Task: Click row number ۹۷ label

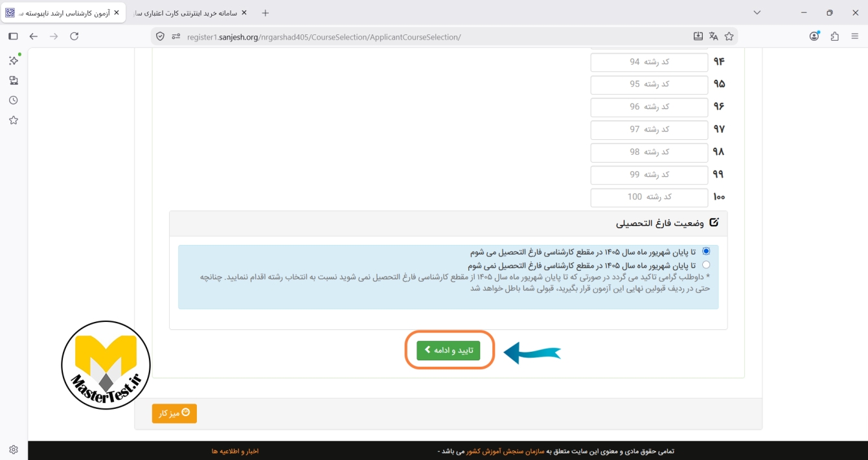Action: click(719, 130)
